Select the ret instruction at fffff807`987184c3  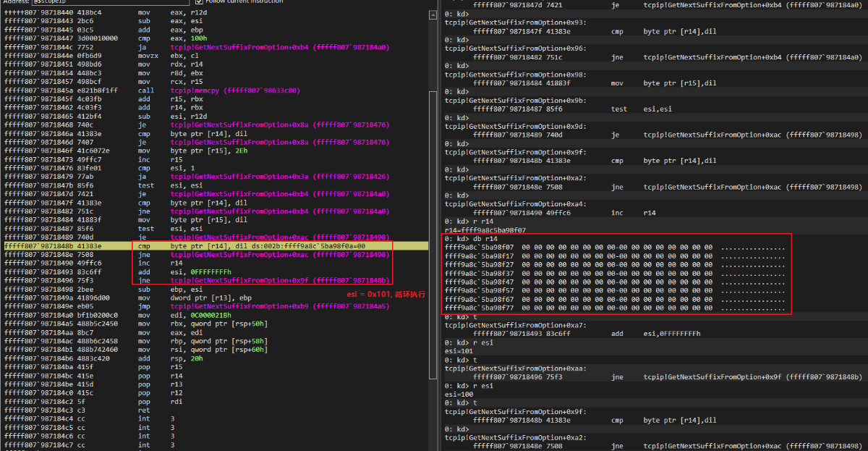coord(216,410)
